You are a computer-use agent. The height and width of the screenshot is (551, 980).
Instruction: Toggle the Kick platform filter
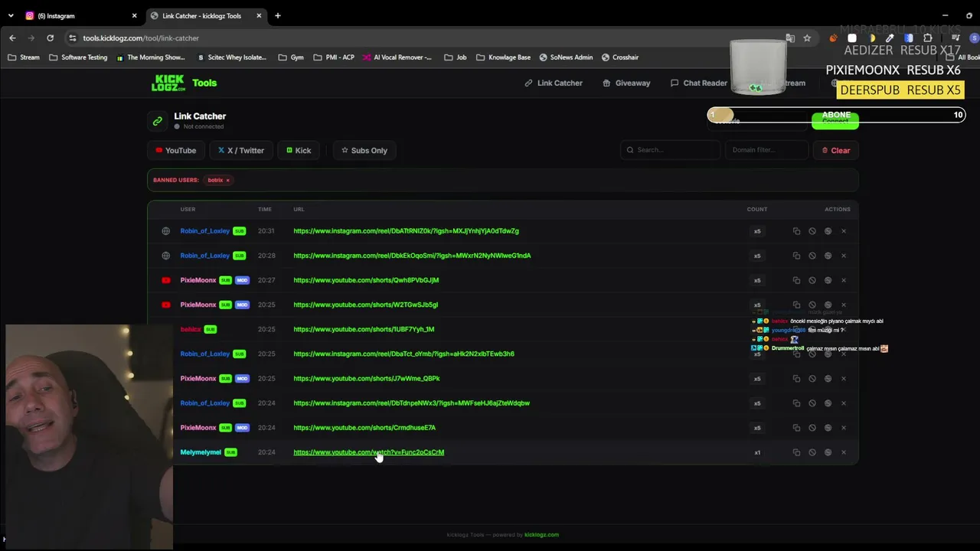coord(299,150)
